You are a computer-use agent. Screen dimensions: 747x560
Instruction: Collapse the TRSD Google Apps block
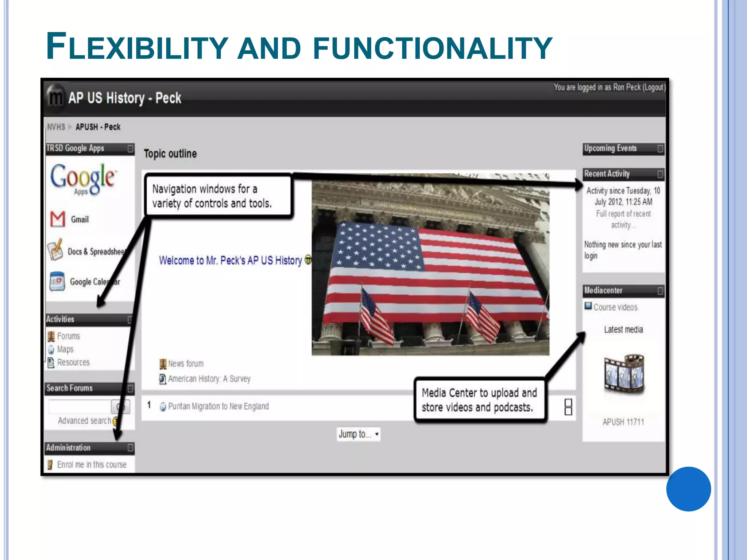(130, 149)
